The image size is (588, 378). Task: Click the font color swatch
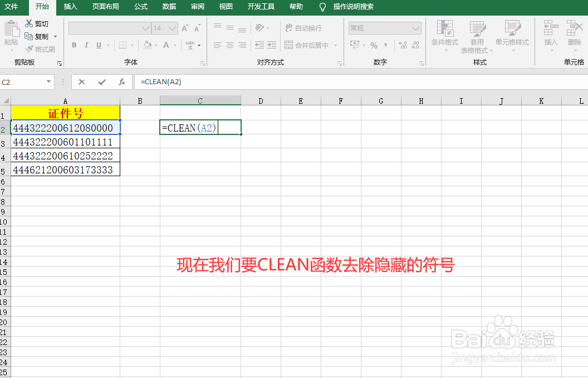[167, 45]
